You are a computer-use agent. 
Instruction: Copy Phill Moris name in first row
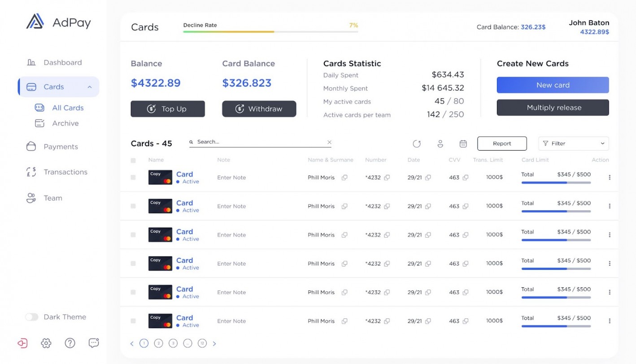344,178
